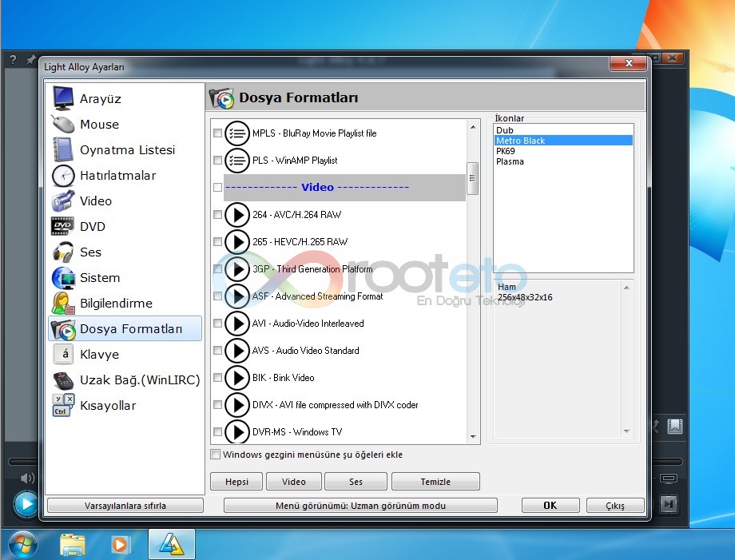Enable the 264 AVC/H.264 RAW checkbox
The width and height of the screenshot is (735, 560).
click(x=217, y=215)
